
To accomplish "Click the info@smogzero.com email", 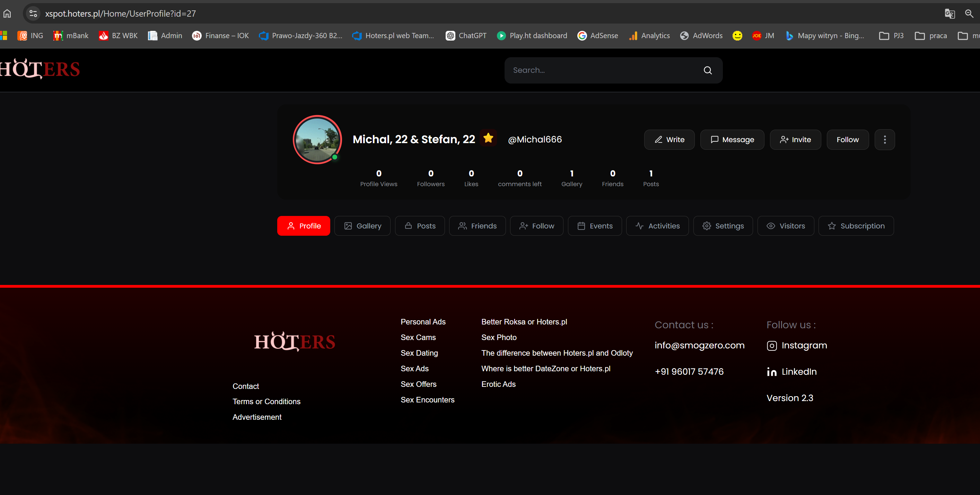I will pos(700,346).
